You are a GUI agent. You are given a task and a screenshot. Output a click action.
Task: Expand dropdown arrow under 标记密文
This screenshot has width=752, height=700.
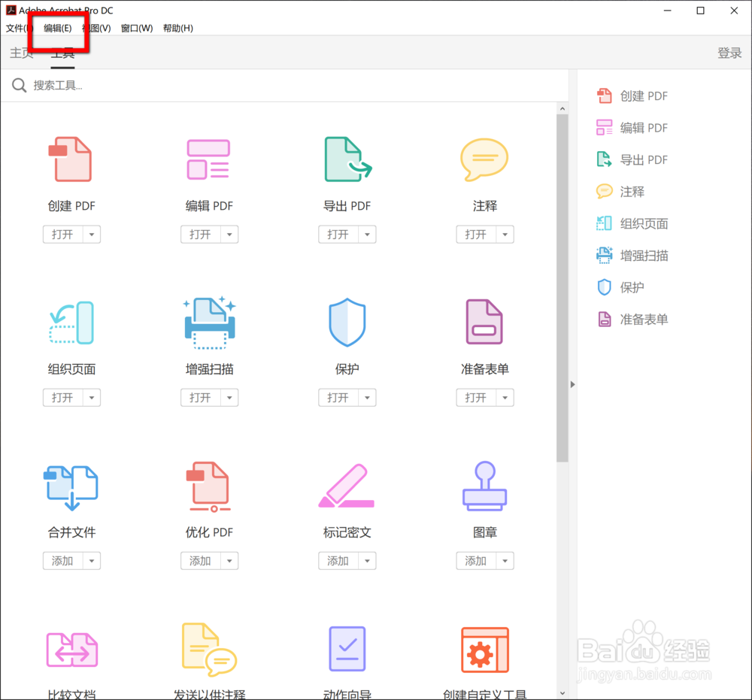tap(367, 560)
